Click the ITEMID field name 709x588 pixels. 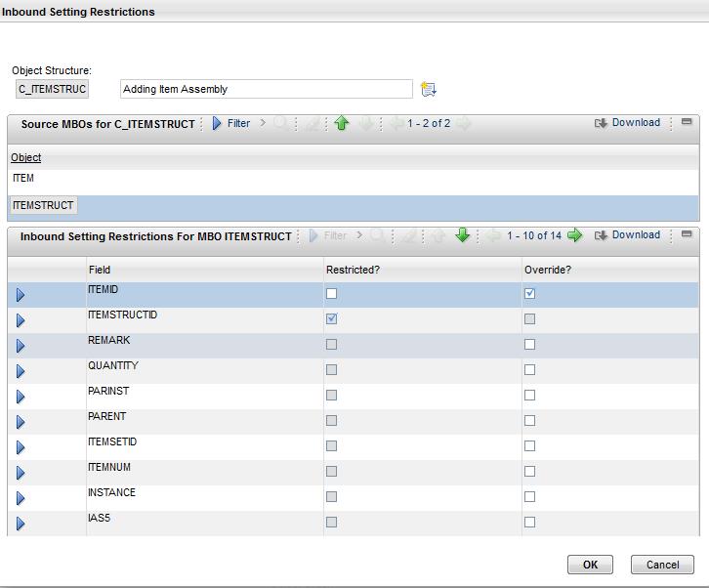point(103,289)
